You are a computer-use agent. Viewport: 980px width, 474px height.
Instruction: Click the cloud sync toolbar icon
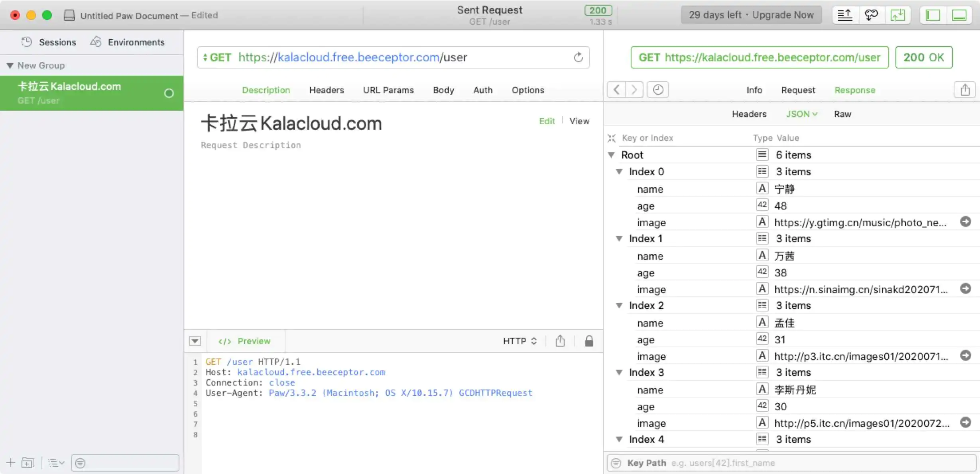click(871, 15)
